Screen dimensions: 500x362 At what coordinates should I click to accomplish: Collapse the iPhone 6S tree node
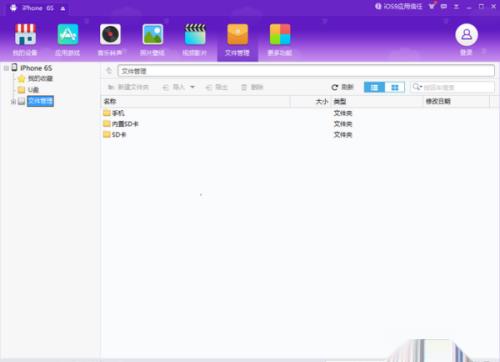pos(6,68)
